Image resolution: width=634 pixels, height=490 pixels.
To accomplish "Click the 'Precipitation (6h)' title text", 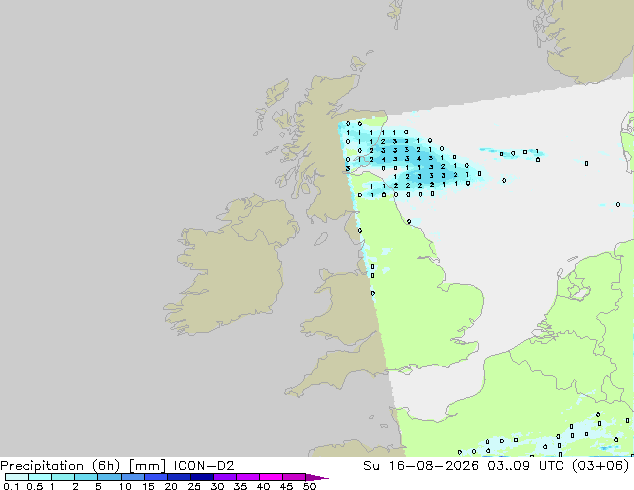I will coord(60,466).
